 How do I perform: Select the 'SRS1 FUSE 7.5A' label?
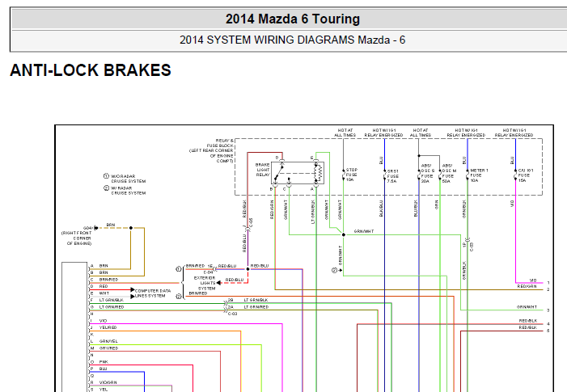[x=393, y=176]
